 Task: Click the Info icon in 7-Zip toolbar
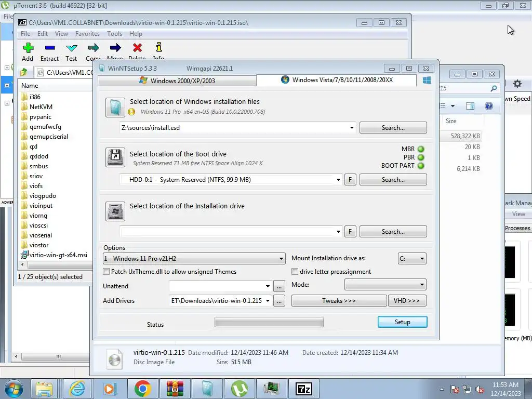(159, 47)
